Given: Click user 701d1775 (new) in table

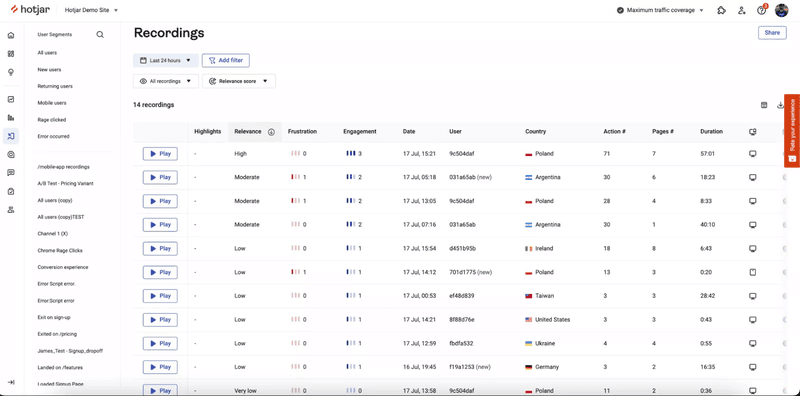Looking at the screenshot, I should [x=470, y=273].
